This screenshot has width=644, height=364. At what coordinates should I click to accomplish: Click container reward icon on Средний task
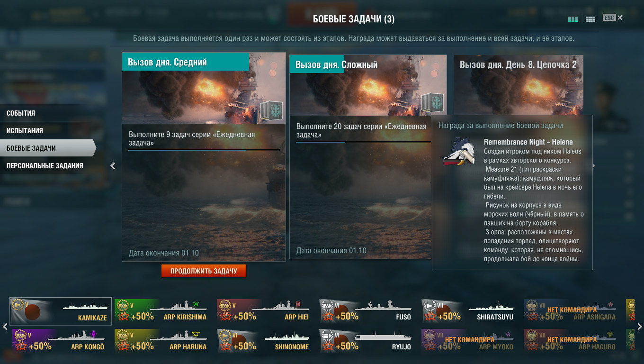pos(271,112)
